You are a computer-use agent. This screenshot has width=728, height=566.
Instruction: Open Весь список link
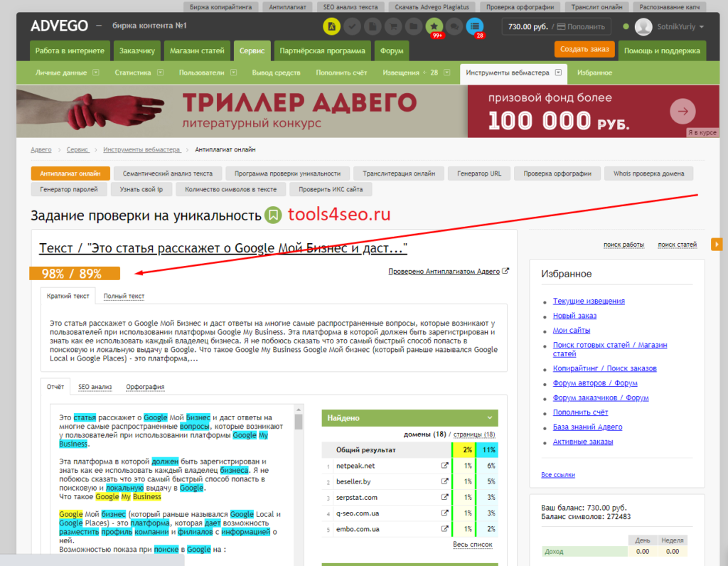pyautogui.click(x=472, y=544)
